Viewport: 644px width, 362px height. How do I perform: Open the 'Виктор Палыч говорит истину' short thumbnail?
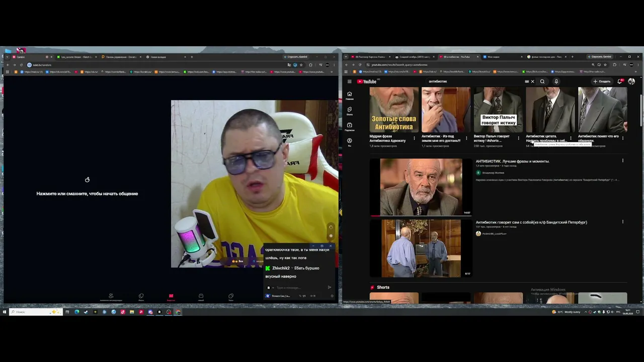tap(499, 110)
